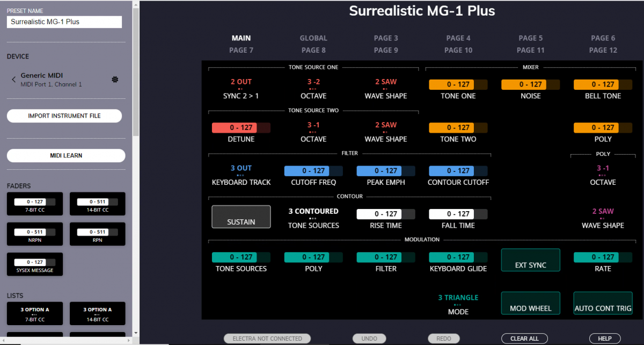Open the pink Poly WAVE SHAPE list
The height and width of the screenshot is (345, 644).
603,218
